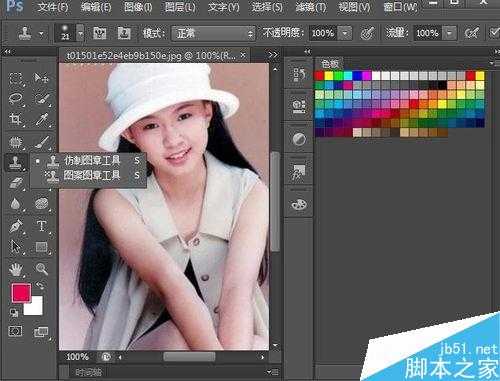Open the opacity 100% slider dropdown

345,33
